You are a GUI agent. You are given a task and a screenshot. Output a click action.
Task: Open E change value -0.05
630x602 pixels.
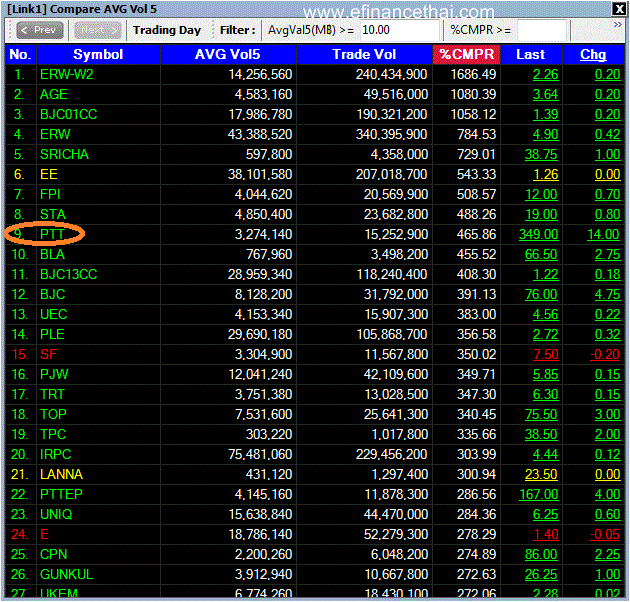point(605,534)
